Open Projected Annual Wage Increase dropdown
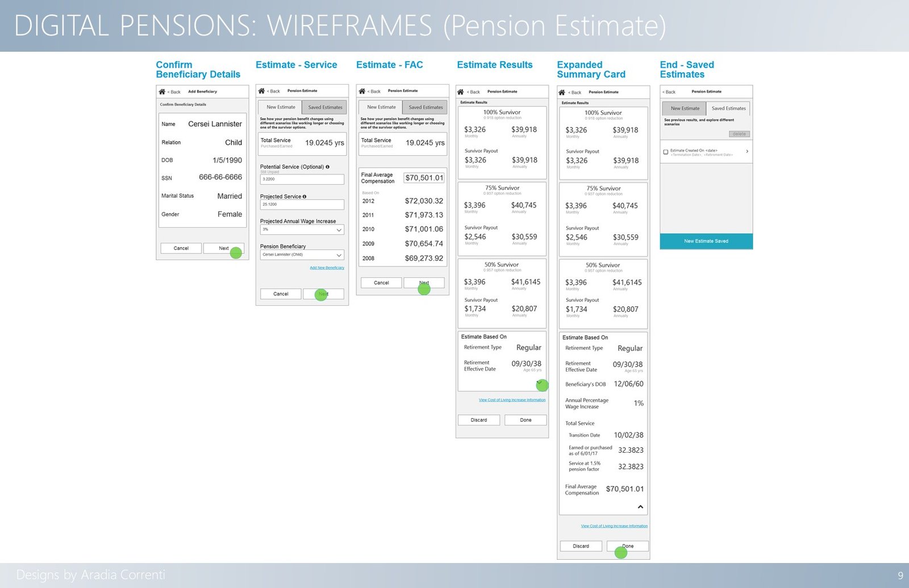Viewport: 909px width, 588px height. (x=302, y=230)
